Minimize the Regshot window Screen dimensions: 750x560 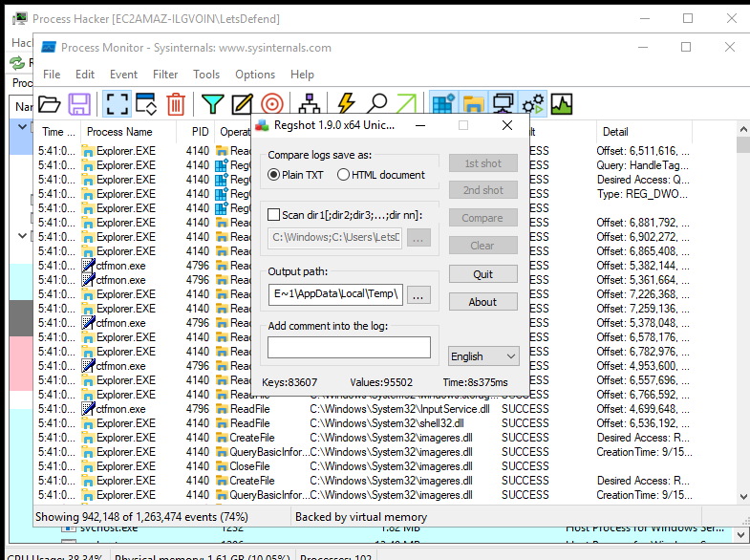coord(420,125)
